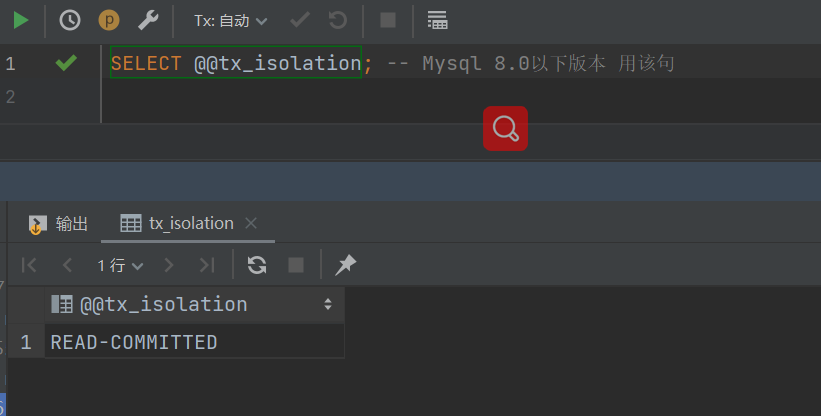Expand the rows-per-page dropdown
This screenshot has height=416, width=821.
pyautogui.click(x=120, y=265)
